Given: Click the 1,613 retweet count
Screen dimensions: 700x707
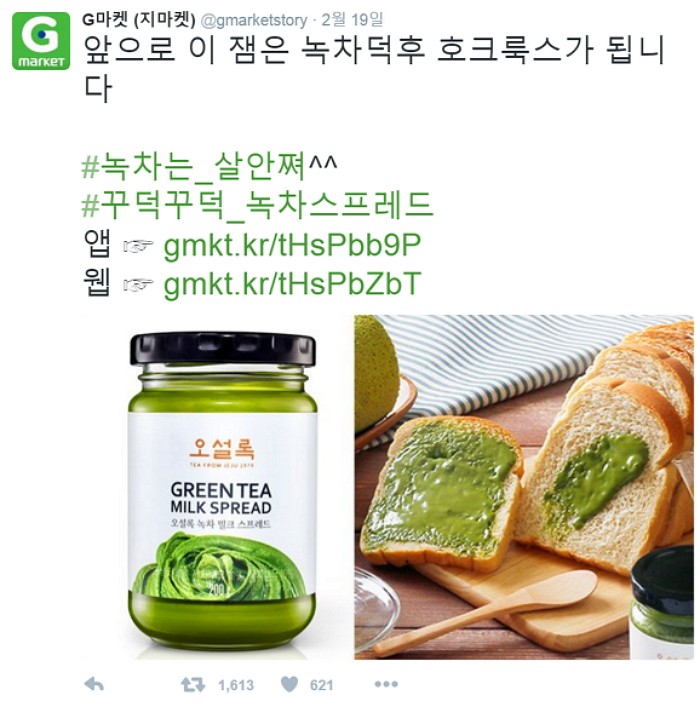Looking at the screenshot, I should (236, 686).
